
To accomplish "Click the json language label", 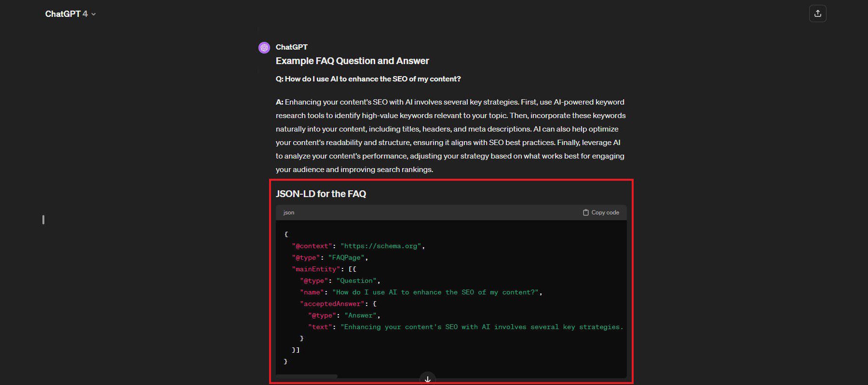I will [x=289, y=212].
